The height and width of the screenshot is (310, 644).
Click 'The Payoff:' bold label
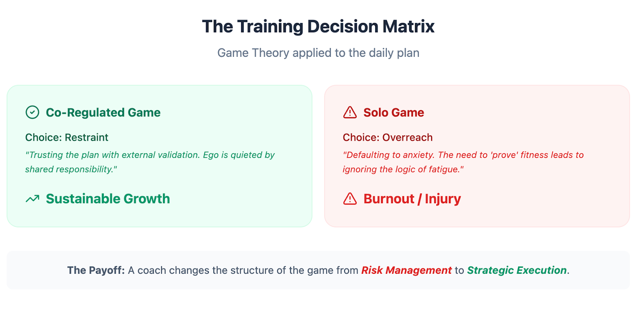(96, 270)
